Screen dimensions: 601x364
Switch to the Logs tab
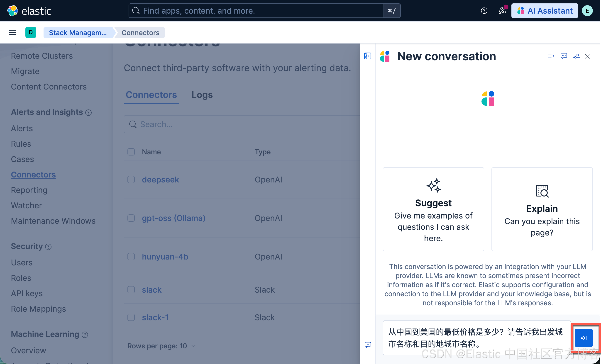click(202, 95)
